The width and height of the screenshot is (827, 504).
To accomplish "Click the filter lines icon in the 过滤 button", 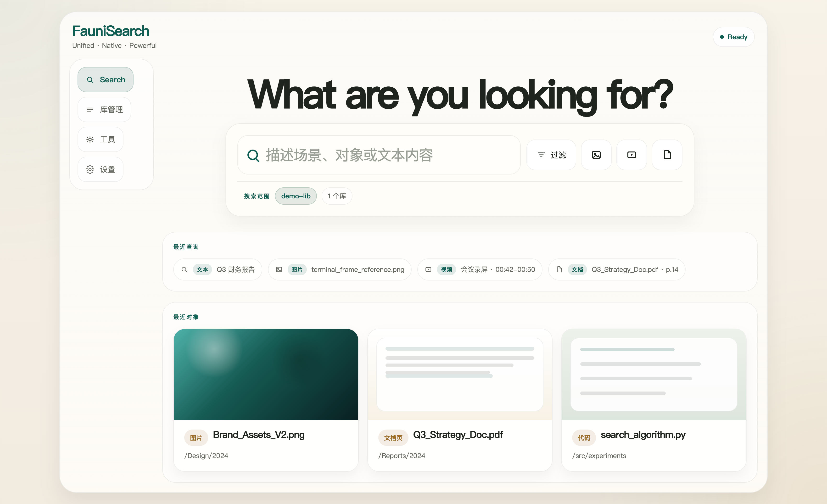I will [541, 155].
